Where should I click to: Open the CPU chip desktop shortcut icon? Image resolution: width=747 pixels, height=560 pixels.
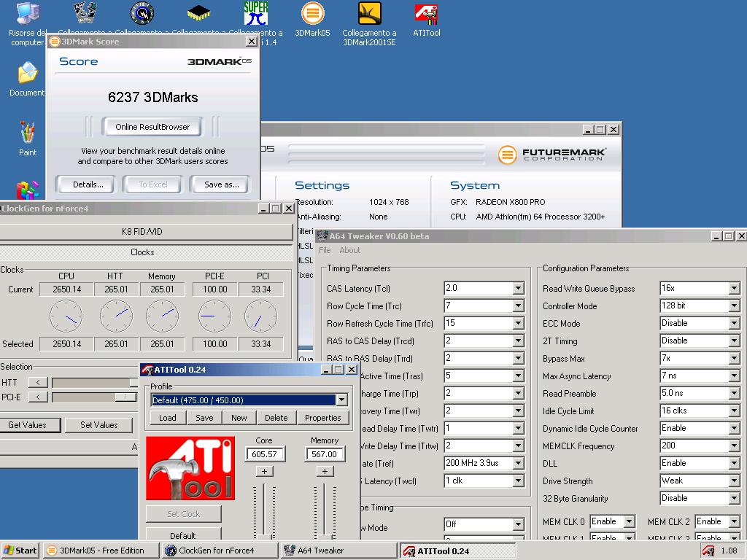(198, 13)
